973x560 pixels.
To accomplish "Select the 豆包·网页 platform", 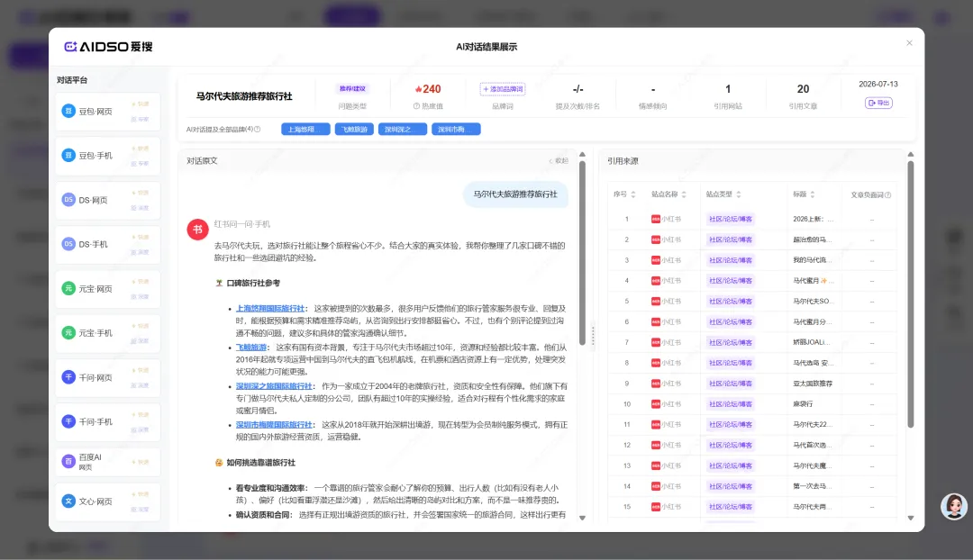I will [x=107, y=112].
